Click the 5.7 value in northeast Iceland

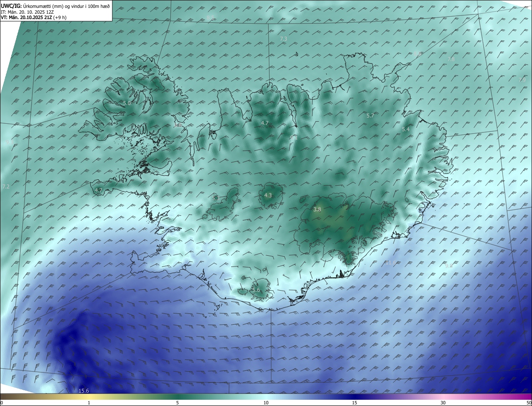pyautogui.click(x=370, y=115)
